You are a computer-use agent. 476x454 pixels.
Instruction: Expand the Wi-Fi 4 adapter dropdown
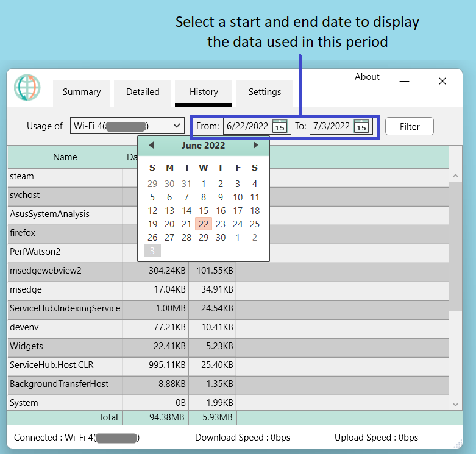pyautogui.click(x=127, y=126)
